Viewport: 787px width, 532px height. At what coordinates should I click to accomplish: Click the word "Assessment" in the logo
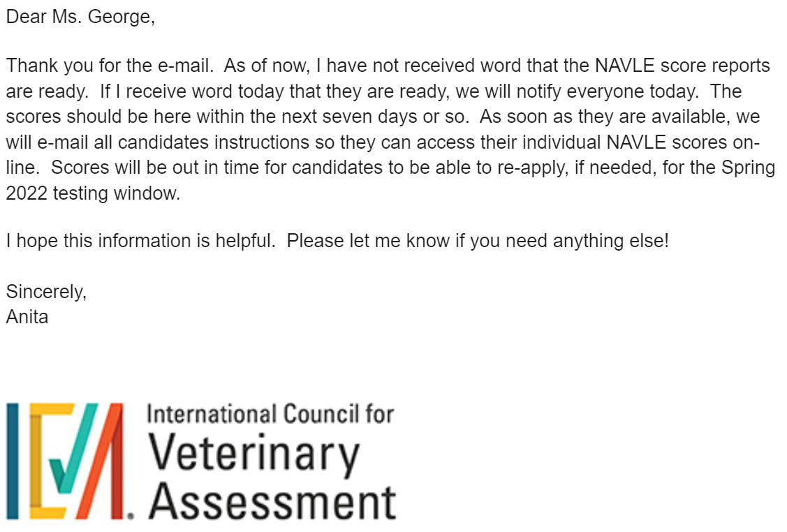[x=273, y=501]
